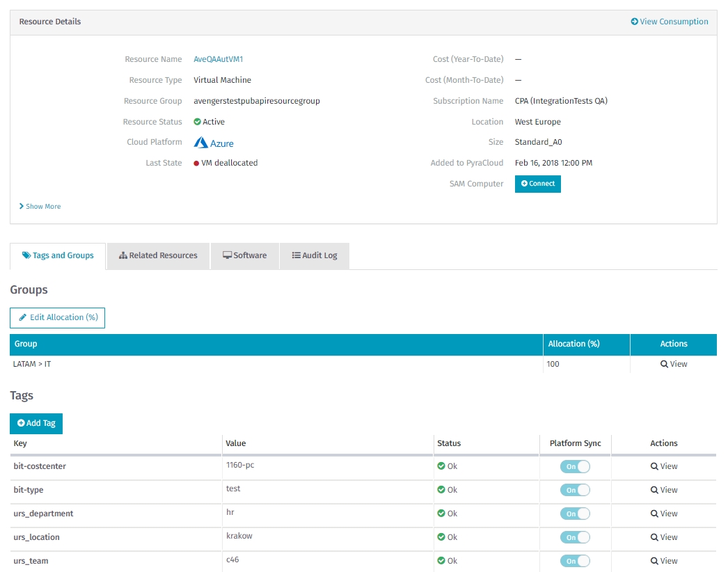This screenshot has height=572, width=728.
Task: Click the Add Tag button
Action: tap(36, 423)
